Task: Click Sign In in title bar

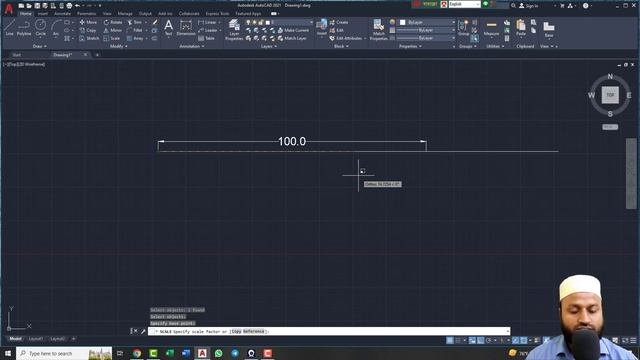Action: tap(529, 6)
